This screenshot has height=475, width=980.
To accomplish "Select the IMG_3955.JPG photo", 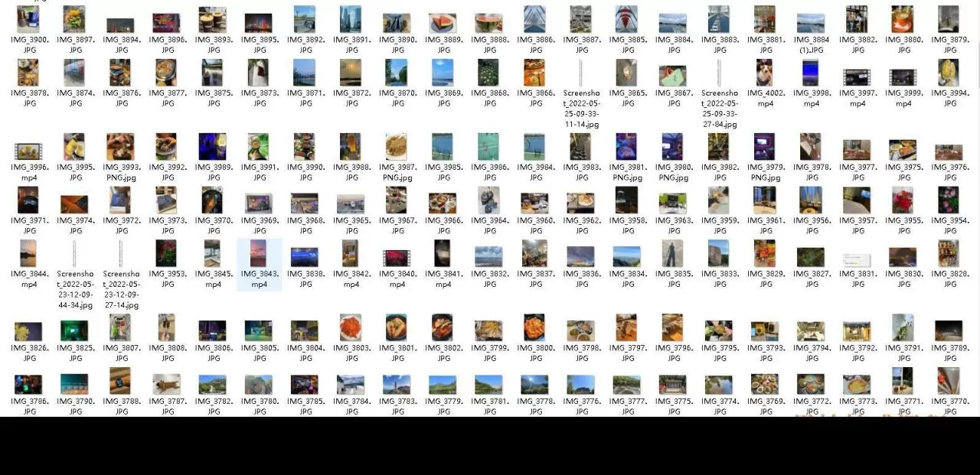I will (903, 200).
